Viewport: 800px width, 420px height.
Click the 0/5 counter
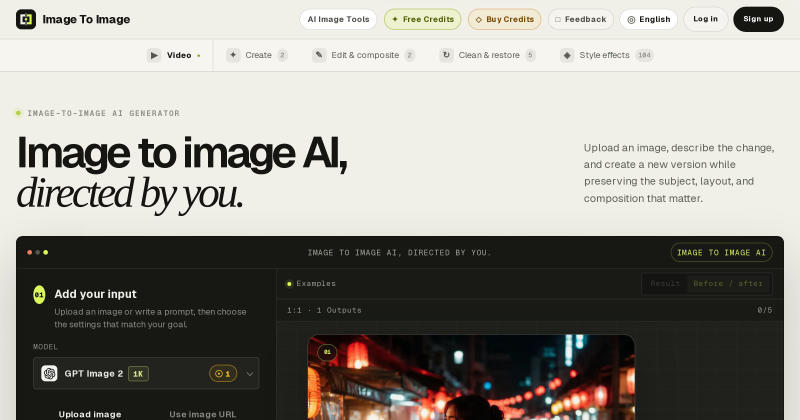[x=764, y=310]
